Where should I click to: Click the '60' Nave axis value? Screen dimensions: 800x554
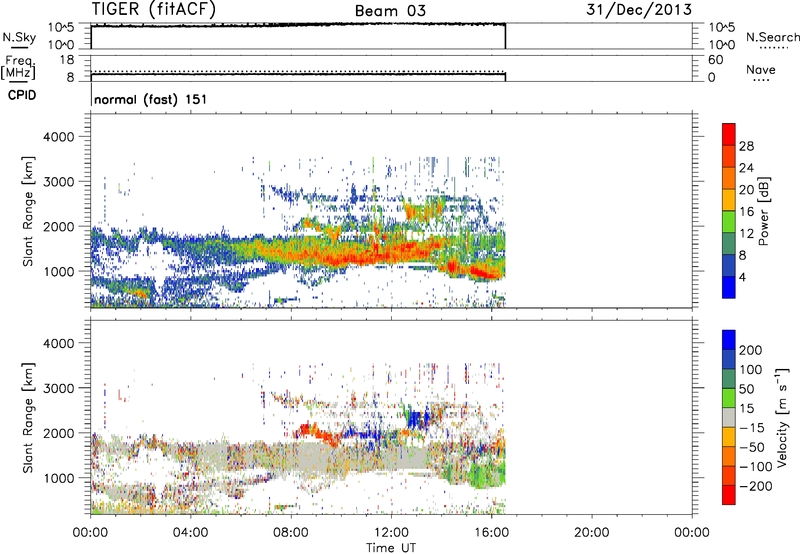click(715, 60)
